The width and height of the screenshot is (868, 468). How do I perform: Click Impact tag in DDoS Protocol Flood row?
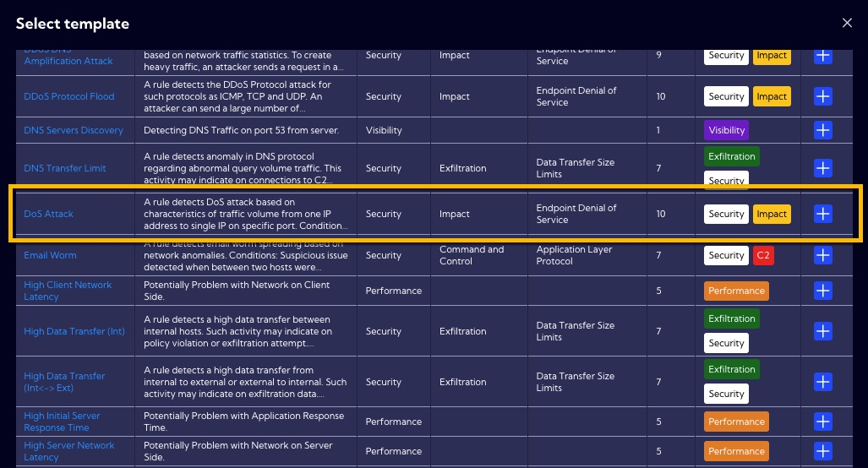pos(772,96)
